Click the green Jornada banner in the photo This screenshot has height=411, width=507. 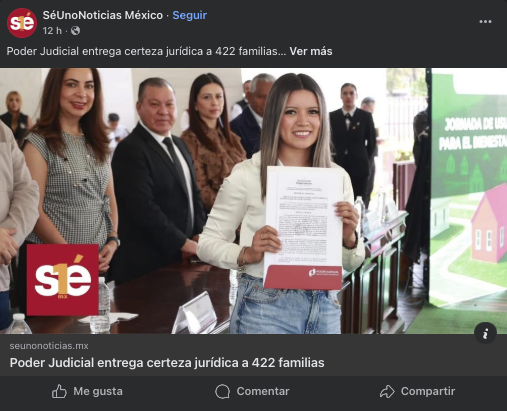(468, 187)
